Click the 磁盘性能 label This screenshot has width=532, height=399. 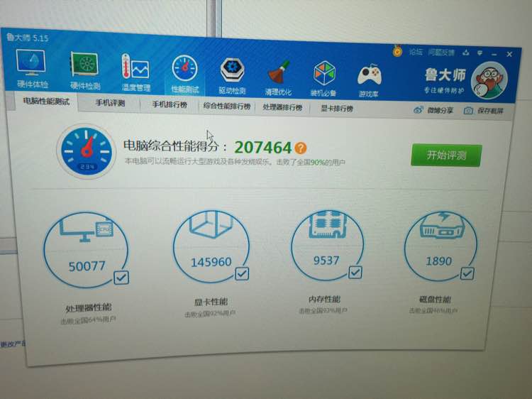(435, 299)
